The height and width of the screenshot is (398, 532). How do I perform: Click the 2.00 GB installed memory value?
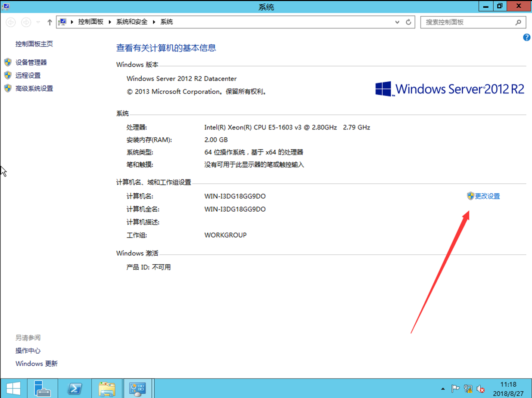pos(216,140)
